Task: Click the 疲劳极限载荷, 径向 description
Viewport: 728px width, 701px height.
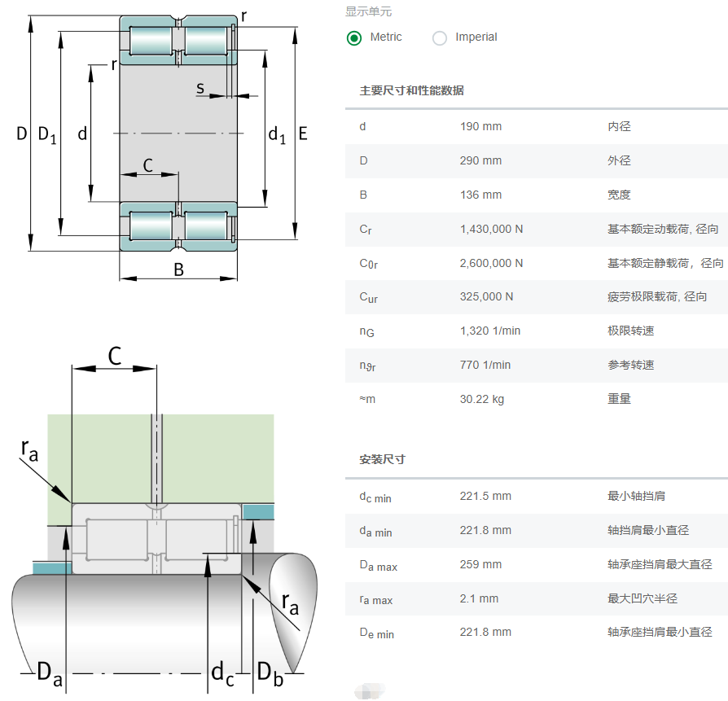Action: coord(657,296)
